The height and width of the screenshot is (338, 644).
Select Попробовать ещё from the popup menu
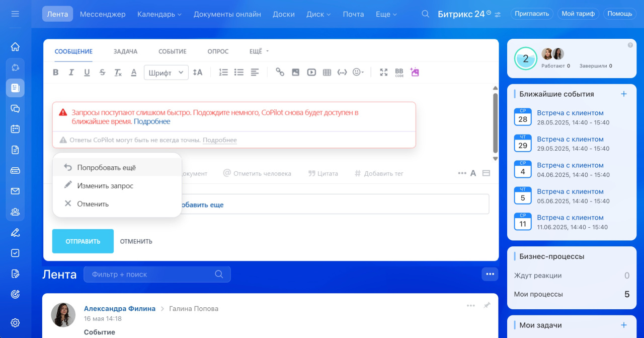pos(106,168)
